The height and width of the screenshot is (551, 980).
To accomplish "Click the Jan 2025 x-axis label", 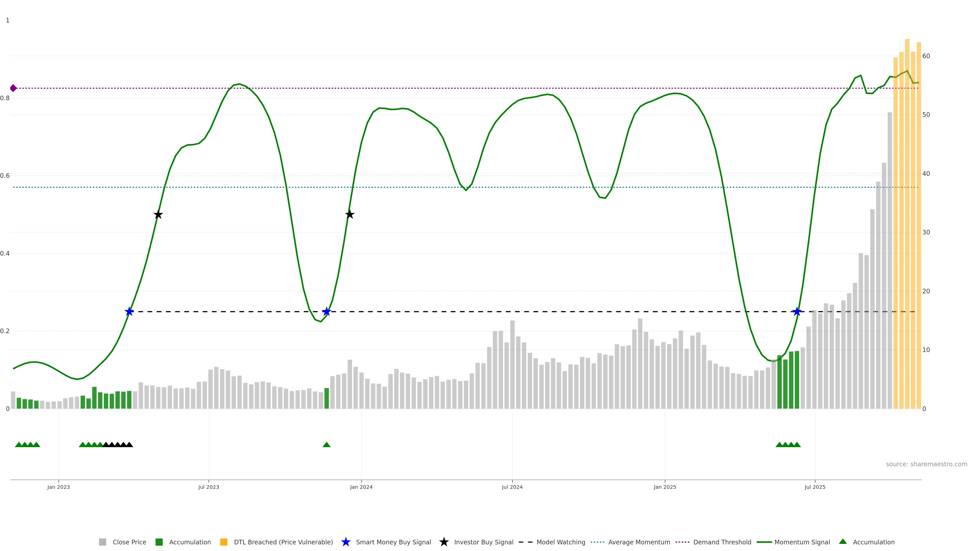I will point(665,487).
